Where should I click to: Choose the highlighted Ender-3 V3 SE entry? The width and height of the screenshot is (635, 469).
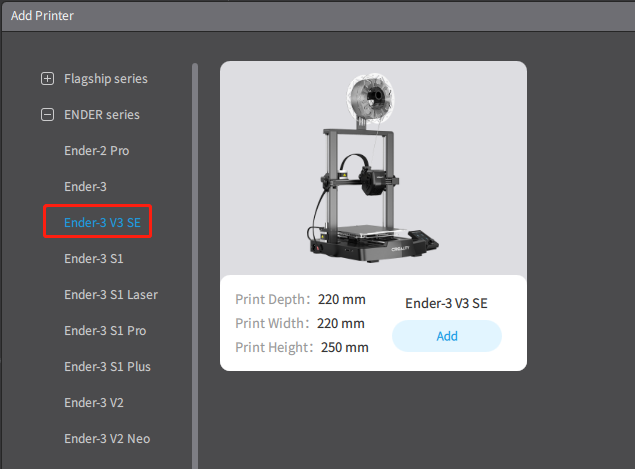tap(102, 223)
